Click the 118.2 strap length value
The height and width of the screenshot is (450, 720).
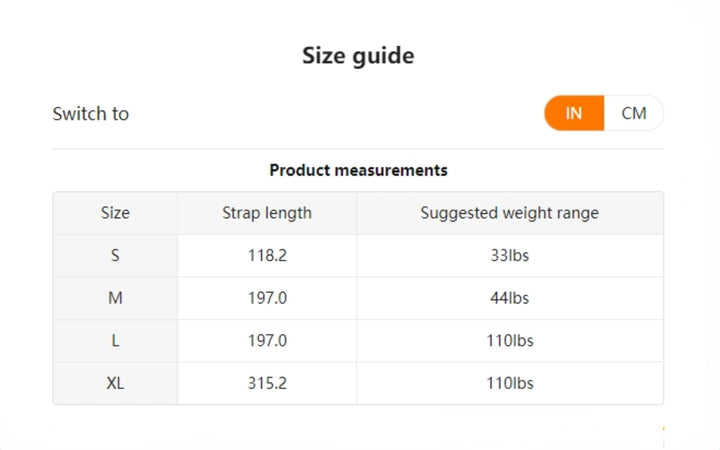point(267,255)
